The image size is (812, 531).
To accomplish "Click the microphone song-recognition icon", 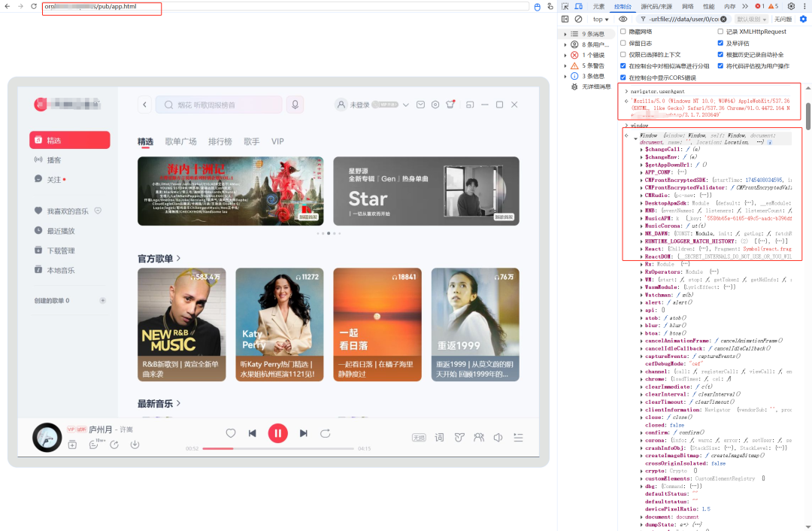I will pos(295,105).
